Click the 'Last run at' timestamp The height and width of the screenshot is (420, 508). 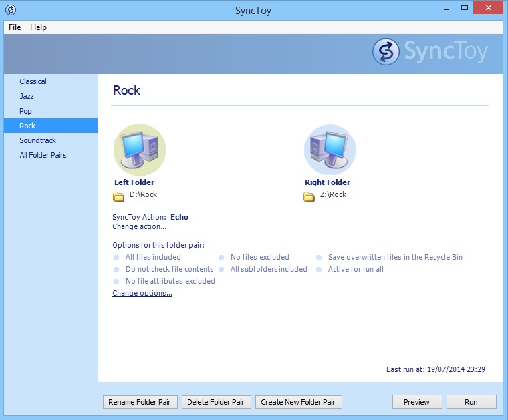point(435,369)
